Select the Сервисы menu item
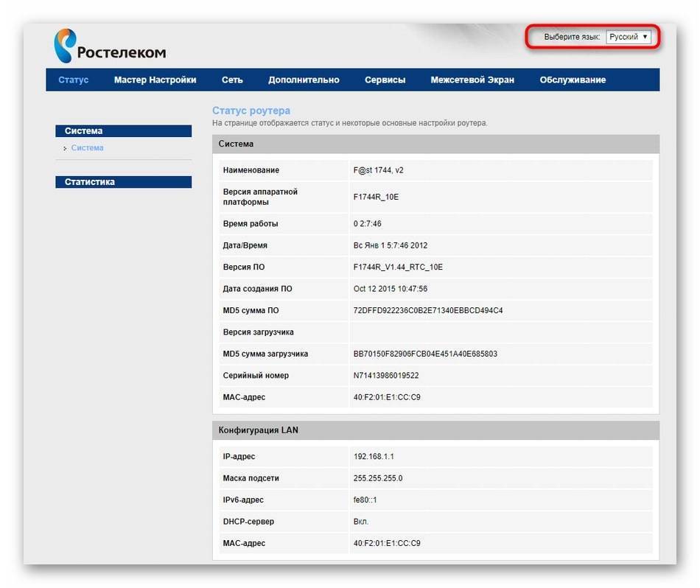 pos(385,80)
